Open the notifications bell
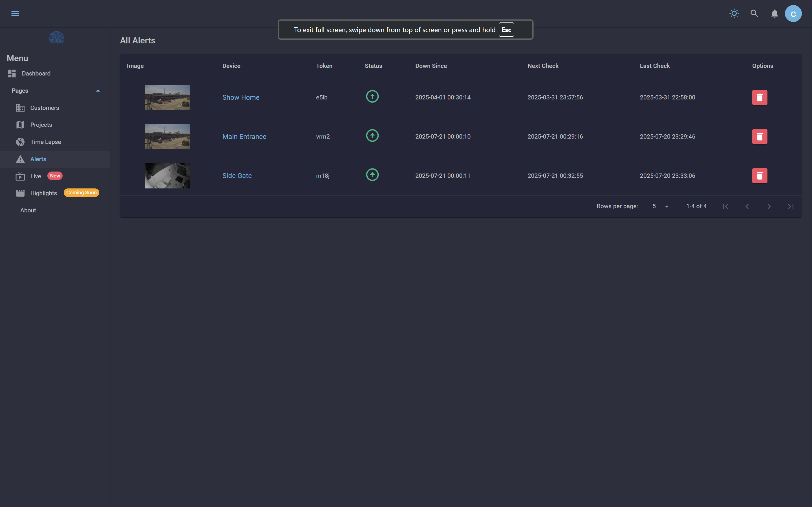 point(775,14)
